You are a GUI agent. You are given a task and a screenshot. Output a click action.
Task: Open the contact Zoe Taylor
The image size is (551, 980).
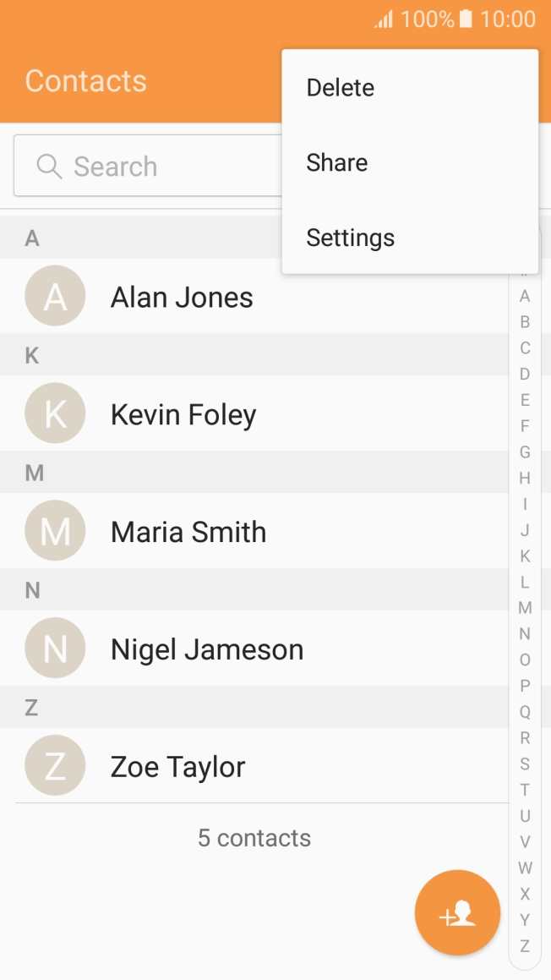[x=177, y=765]
